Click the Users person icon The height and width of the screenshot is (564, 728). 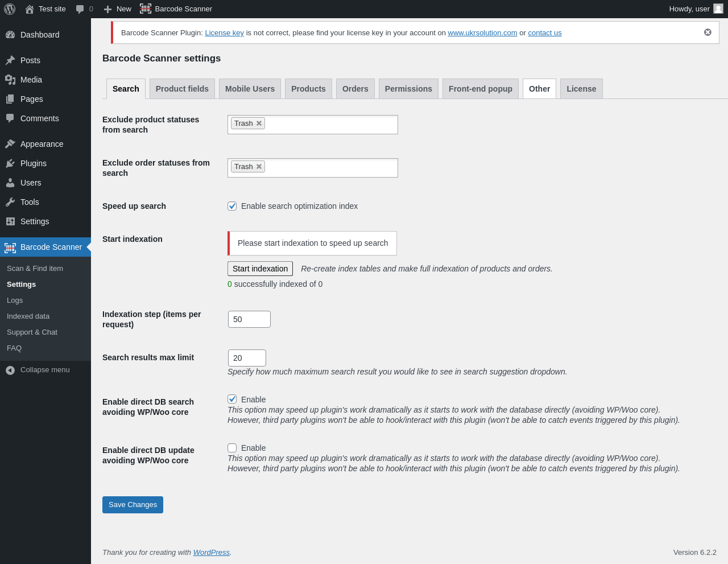pos(10,183)
